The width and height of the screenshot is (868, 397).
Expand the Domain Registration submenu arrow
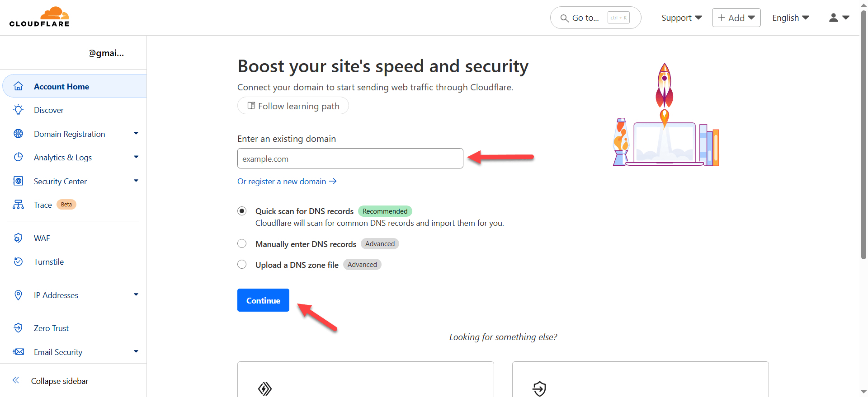click(136, 133)
